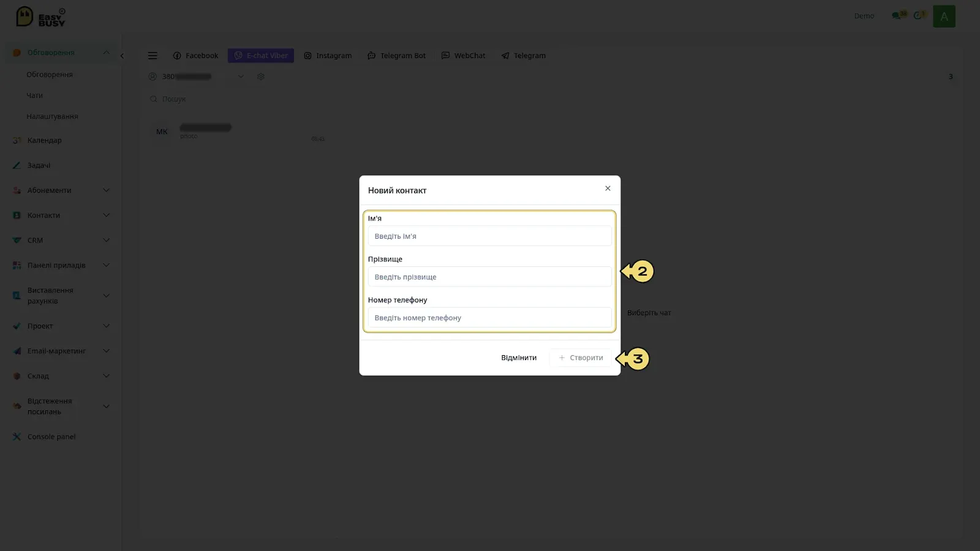This screenshot has width=980, height=551.
Task: Click the Контакти sidebar icon
Action: coord(17,216)
